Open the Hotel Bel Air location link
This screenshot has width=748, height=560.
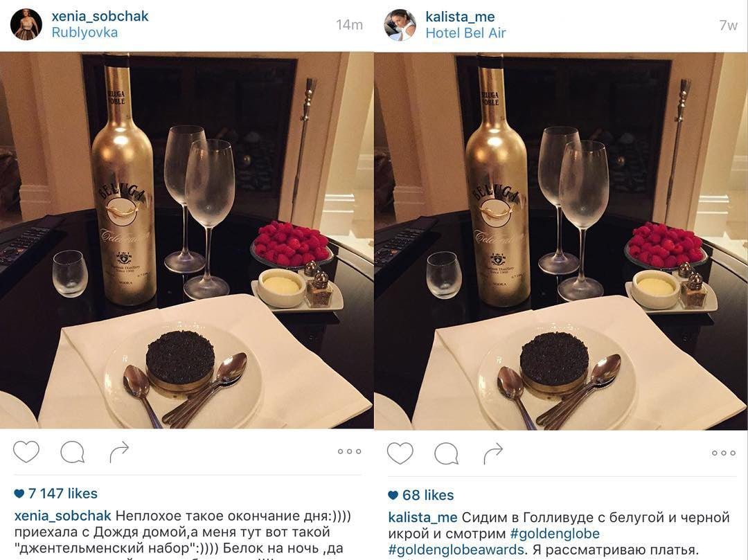465,33
